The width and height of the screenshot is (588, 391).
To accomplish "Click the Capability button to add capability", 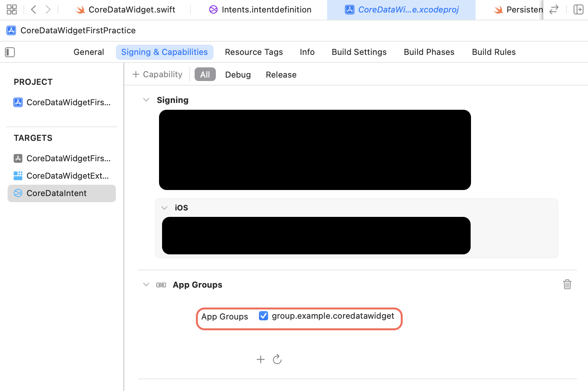I will tap(157, 74).
